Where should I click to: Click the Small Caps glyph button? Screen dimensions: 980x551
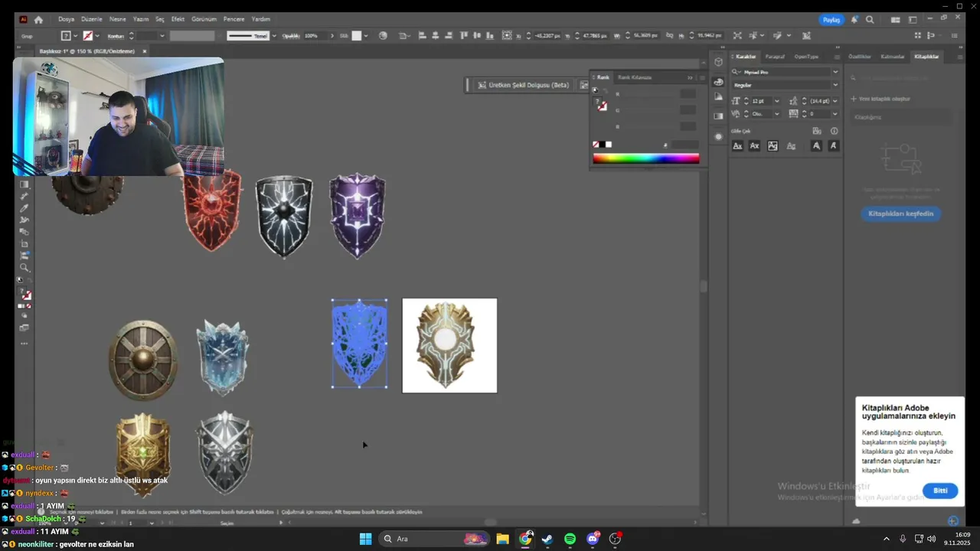[755, 145]
